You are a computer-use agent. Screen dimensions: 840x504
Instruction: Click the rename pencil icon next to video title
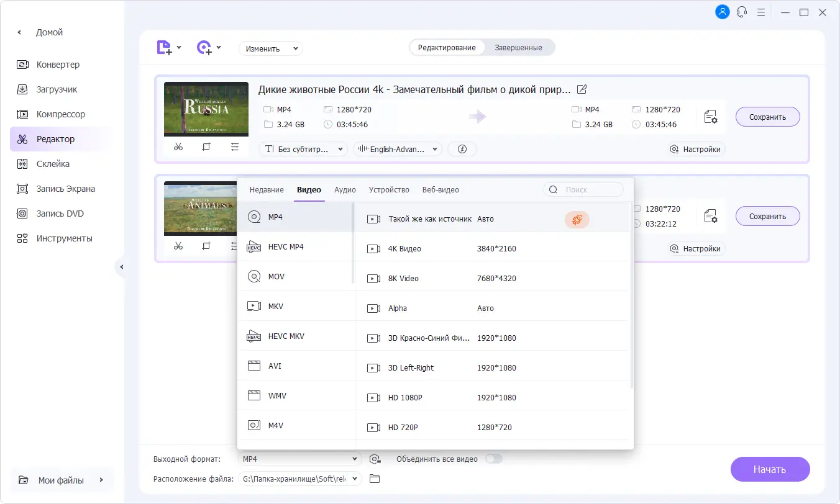(581, 89)
